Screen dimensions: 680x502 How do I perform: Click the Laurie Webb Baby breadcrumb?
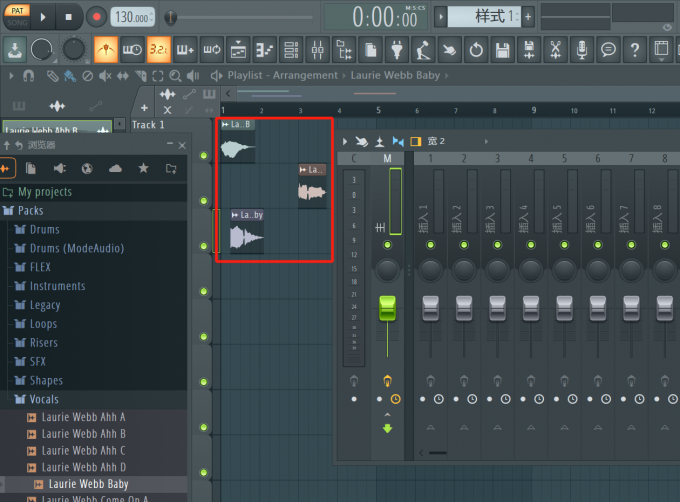(395, 75)
